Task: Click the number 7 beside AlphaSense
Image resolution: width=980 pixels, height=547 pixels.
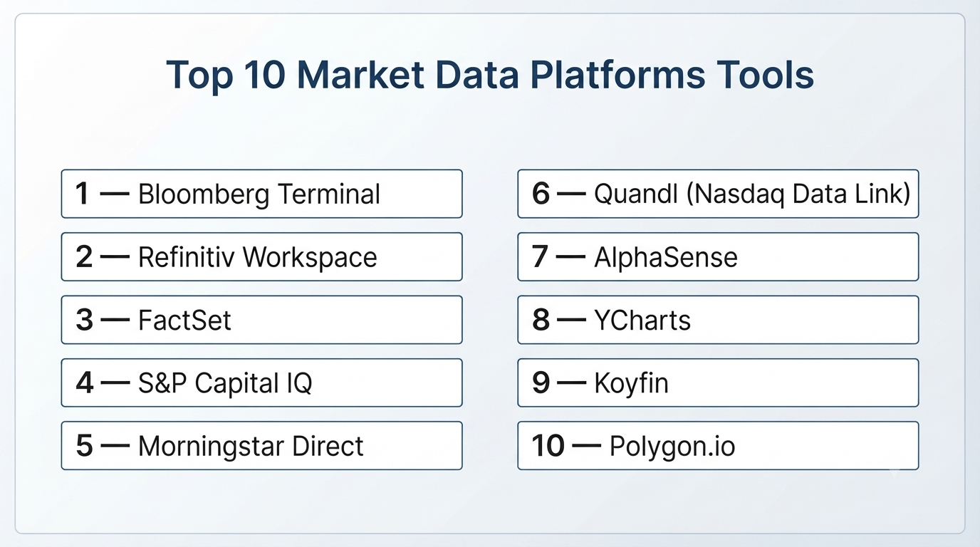Action: point(540,256)
